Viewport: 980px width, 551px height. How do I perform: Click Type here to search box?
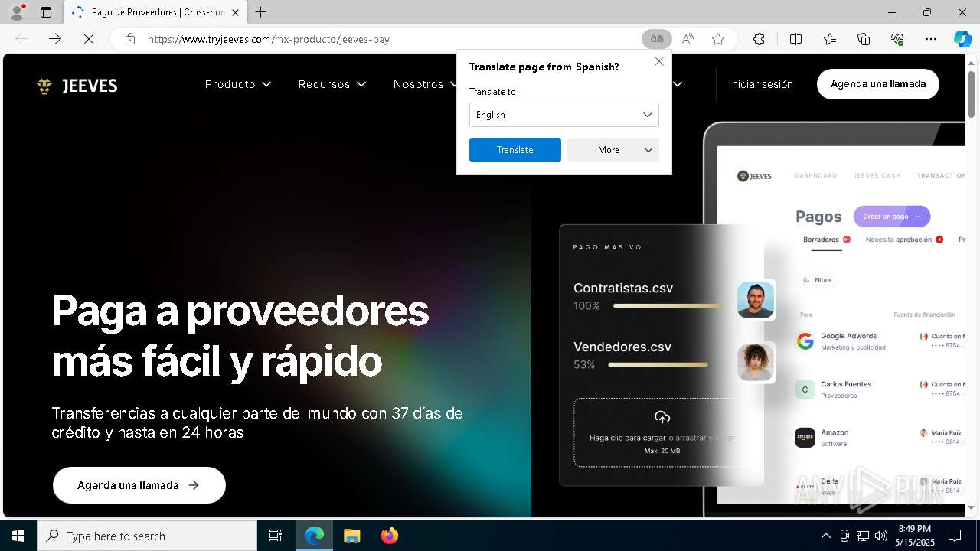tap(147, 536)
